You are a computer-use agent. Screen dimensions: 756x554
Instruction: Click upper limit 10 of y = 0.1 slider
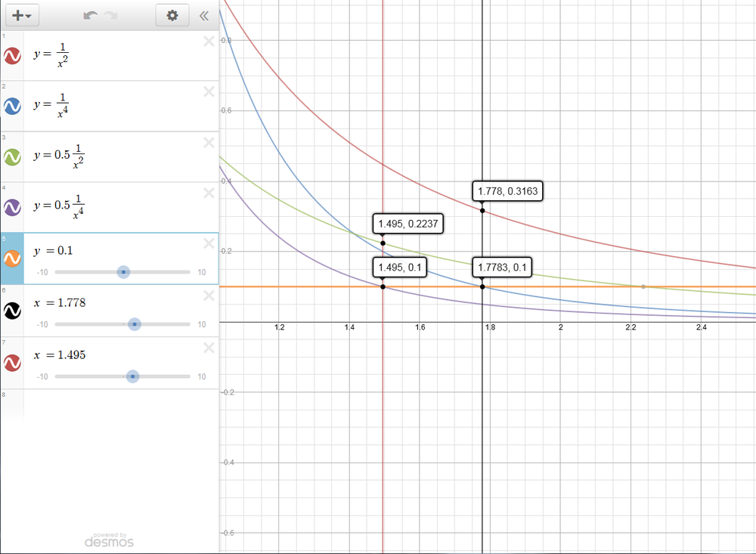[x=202, y=272]
